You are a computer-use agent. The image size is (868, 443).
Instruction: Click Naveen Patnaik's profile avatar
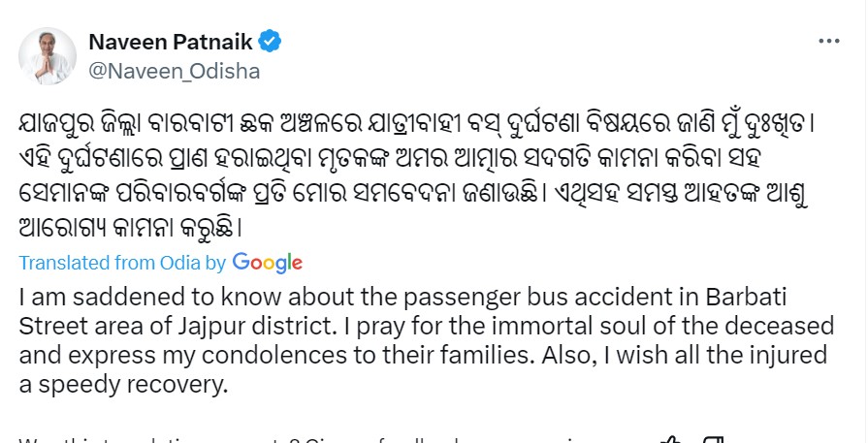coord(48,56)
